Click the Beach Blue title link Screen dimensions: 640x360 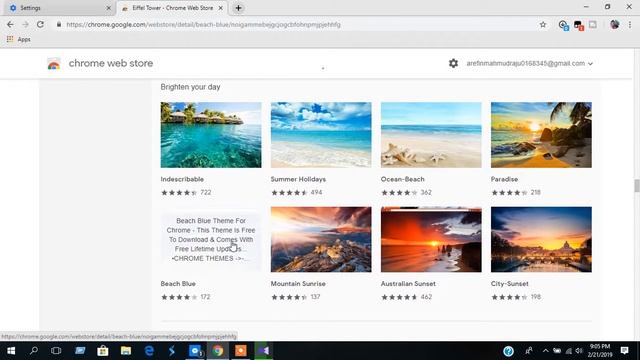(178, 284)
